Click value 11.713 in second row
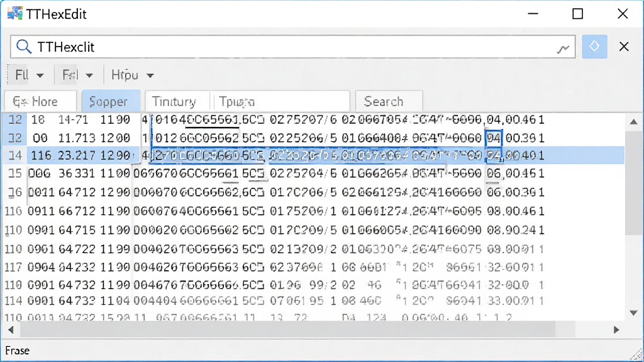The width and height of the screenshot is (644, 362). click(x=77, y=138)
